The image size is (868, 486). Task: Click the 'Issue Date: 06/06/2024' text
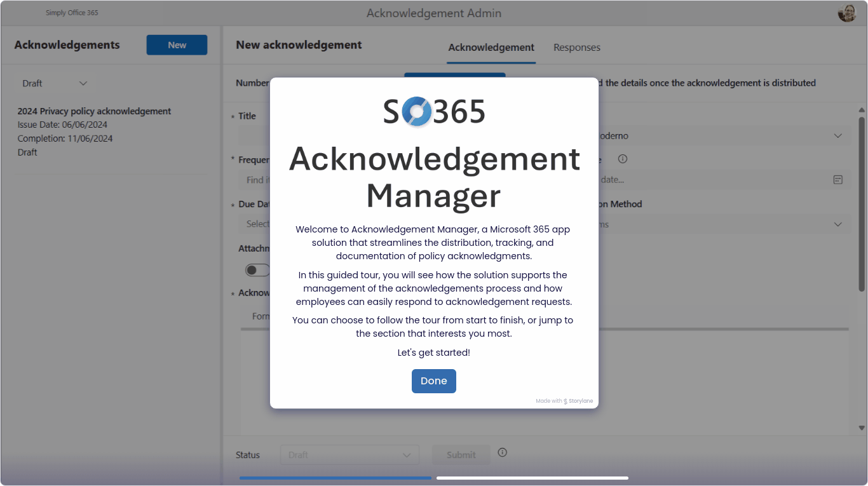coord(62,125)
